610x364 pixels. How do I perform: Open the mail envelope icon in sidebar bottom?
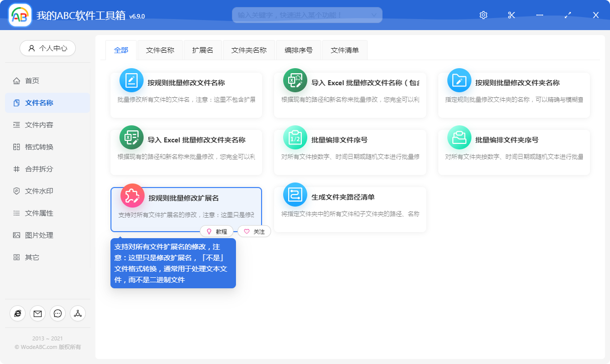pos(38,313)
